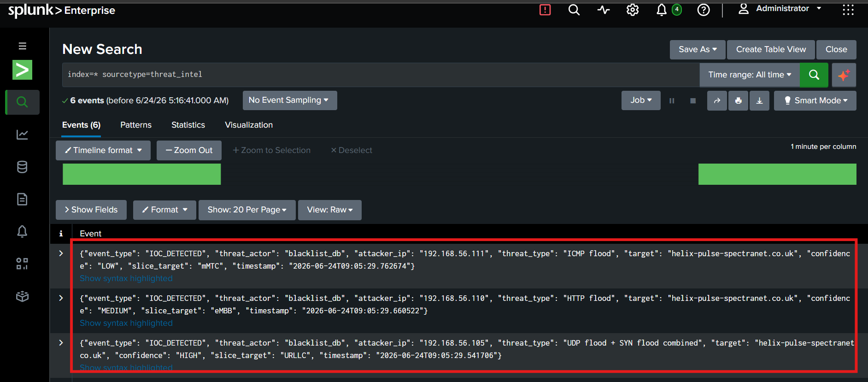Viewport: 868px width, 382px height.
Task: Expand the event with attacker_ip 192.168.56.110
Action: [x=61, y=298]
